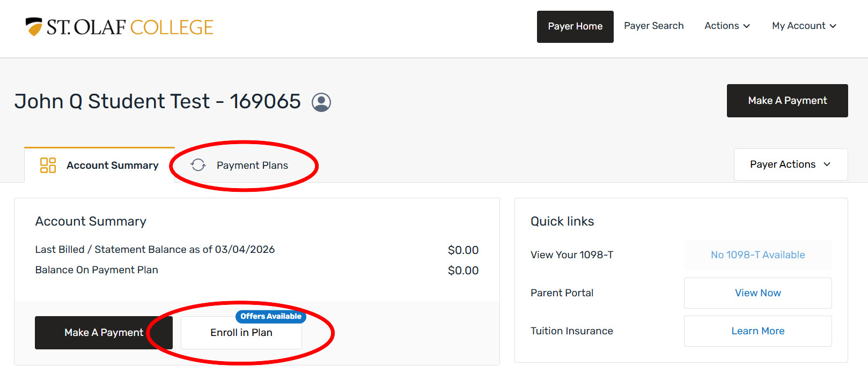Open Parent Portal via View Now
This screenshot has width=868, height=374.
(757, 293)
